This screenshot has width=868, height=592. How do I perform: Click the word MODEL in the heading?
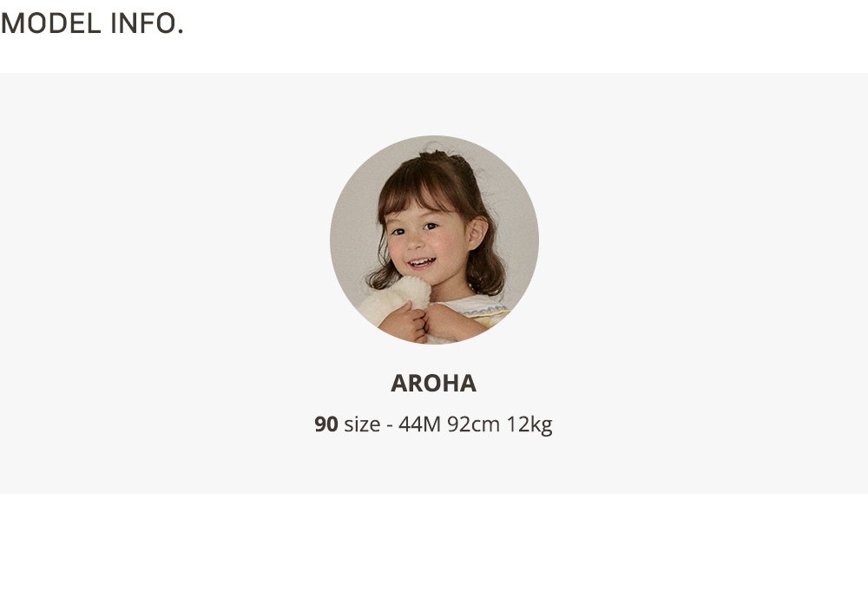point(51,23)
